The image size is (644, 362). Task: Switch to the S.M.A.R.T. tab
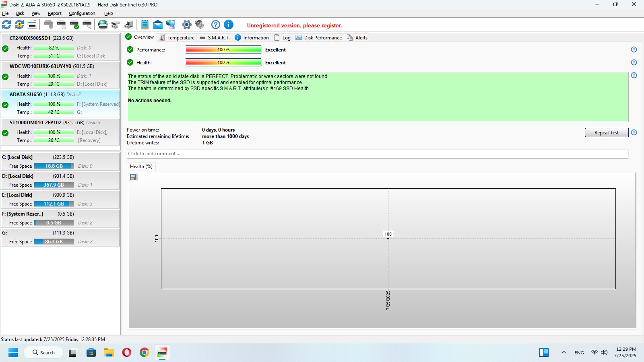tap(215, 37)
